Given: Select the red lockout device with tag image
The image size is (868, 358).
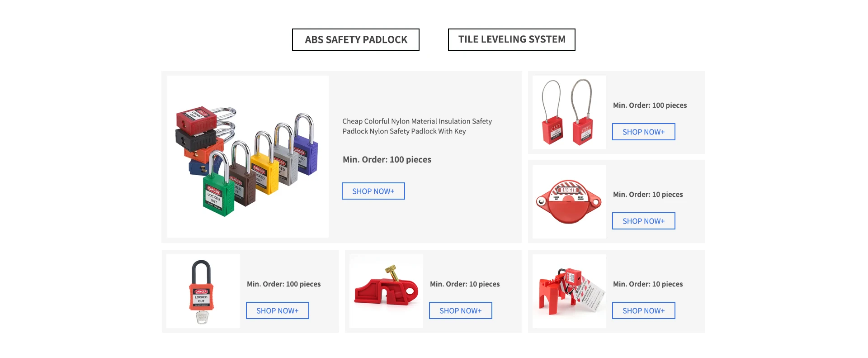Looking at the screenshot, I should click(x=569, y=291).
